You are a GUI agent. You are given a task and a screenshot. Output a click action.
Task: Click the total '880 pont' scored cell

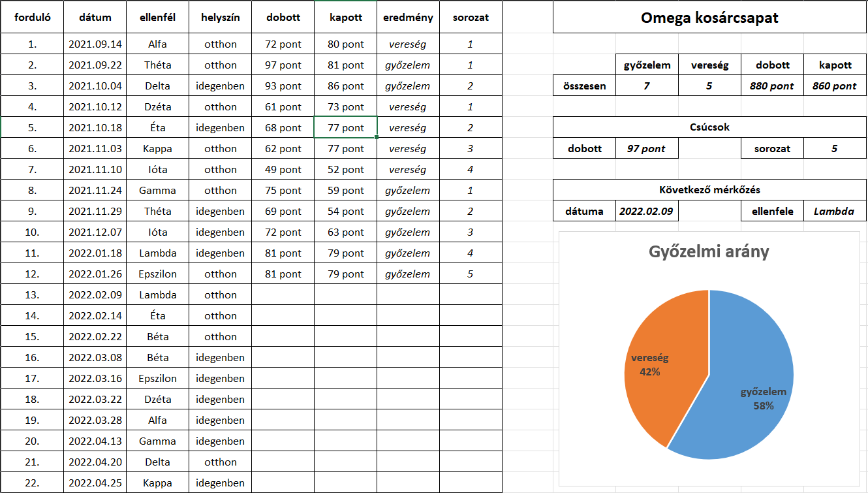772,86
